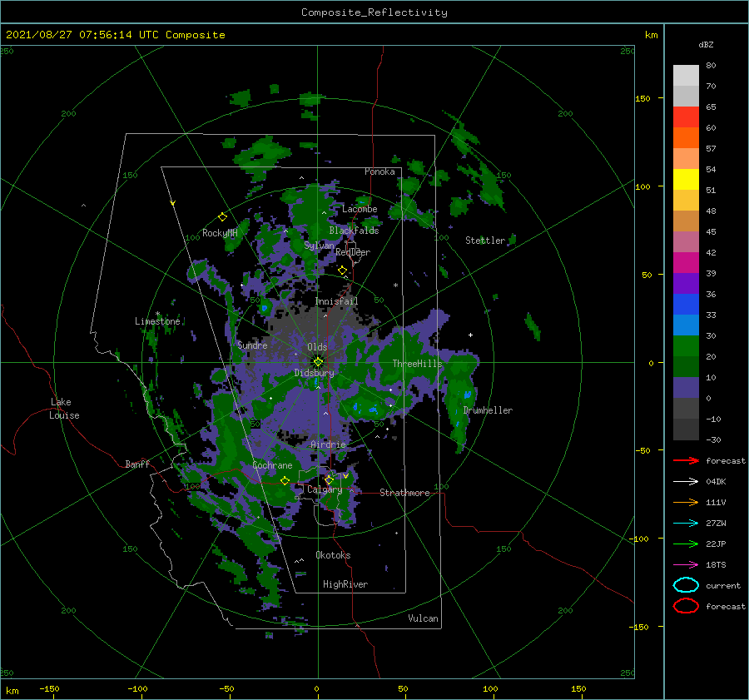Click the dBZ legend heading
The width and height of the screenshot is (749, 700).
click(706, 45)
